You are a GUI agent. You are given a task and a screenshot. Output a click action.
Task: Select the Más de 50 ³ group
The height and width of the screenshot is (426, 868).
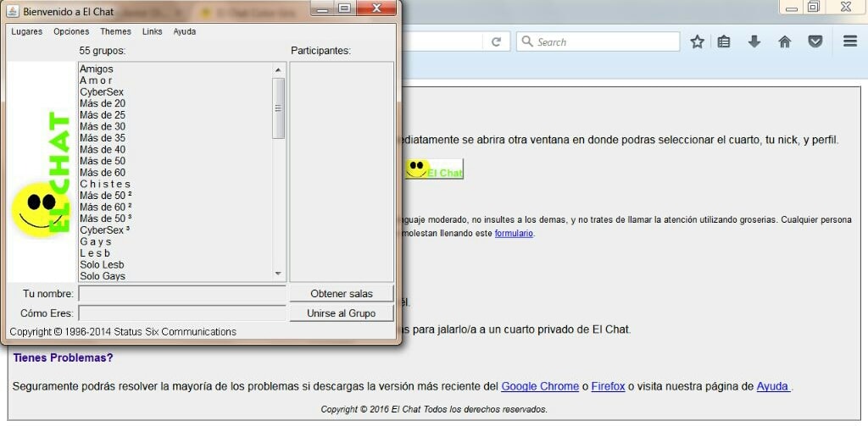175,219
